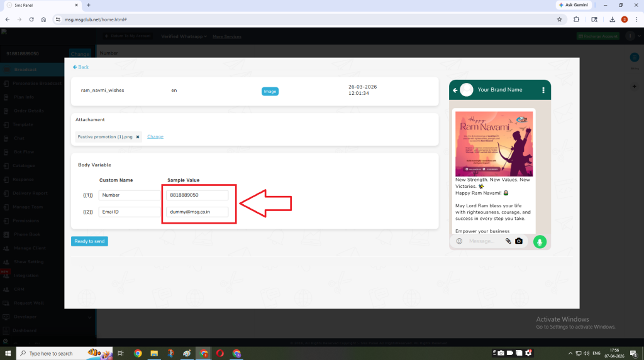This screenshot has width=644, height=360.
Task: Click the Change attachment link
Action: pyautogui.click(x=155, y=136)
